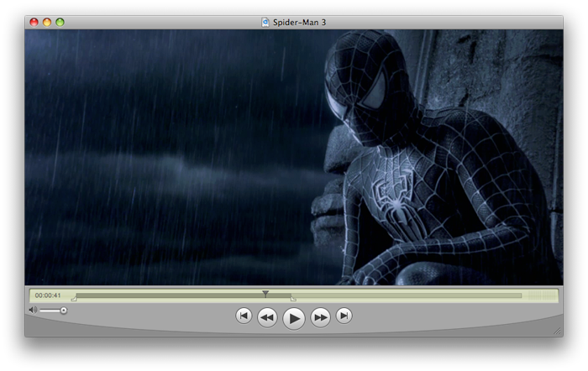Click the playhead triangle on the timeline
The image size is (588, 371).
coord(265,294)
